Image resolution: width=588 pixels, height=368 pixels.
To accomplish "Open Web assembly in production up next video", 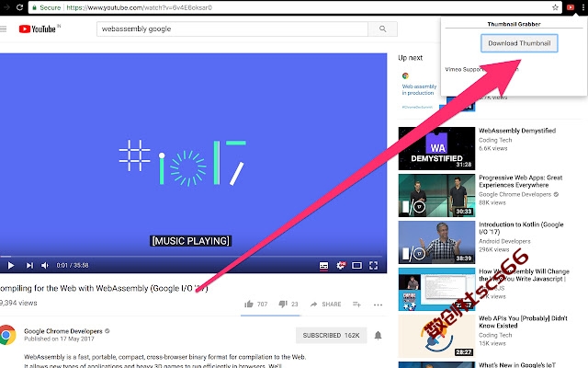I will pyautogui.click(x=419, y=90).
